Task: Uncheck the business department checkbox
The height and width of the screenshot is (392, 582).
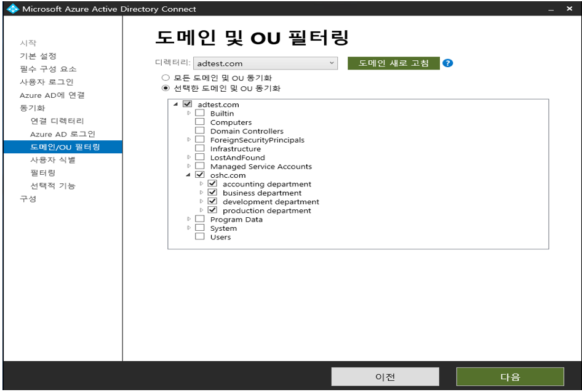Action: pyautogui.click(x=212, y=192)
